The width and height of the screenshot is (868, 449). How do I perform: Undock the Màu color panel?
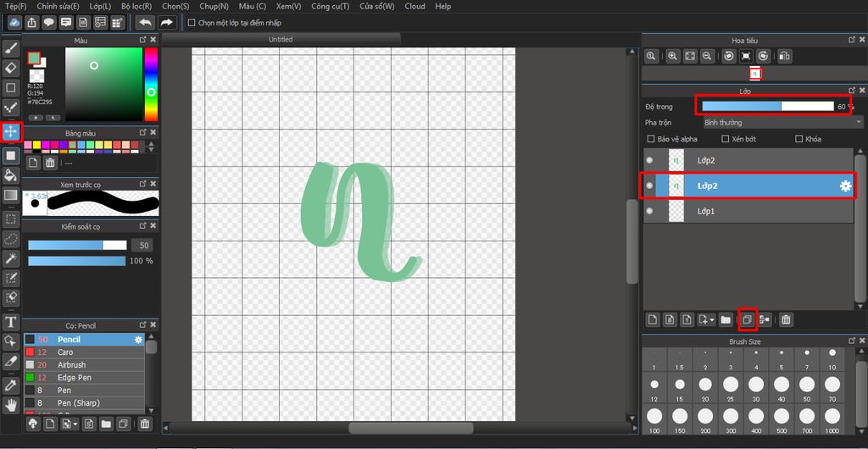click(142, 40)
